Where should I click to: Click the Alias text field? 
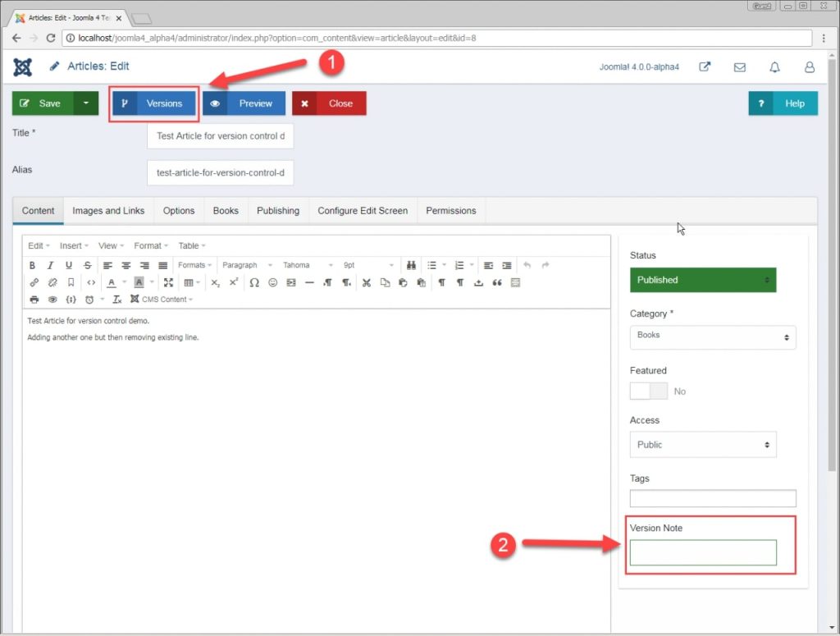pyautogui.click(x=220, y=172)
